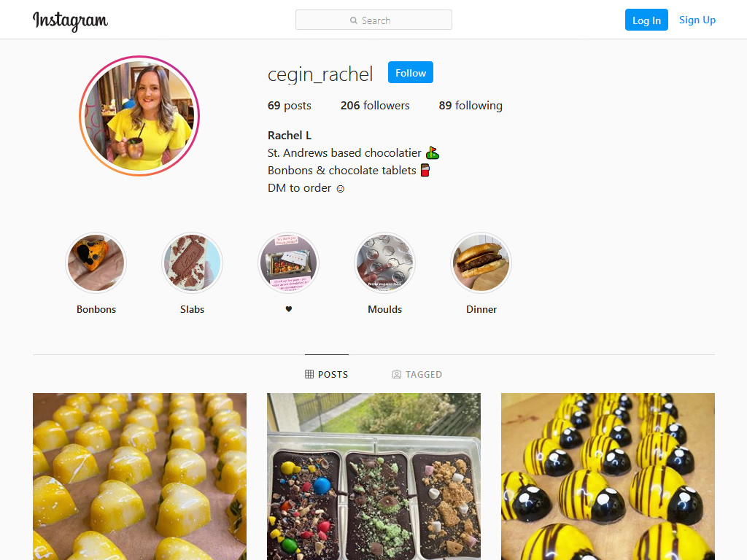Switch to the TAGGED tab

pyautogui.click(x=417, y=374)
